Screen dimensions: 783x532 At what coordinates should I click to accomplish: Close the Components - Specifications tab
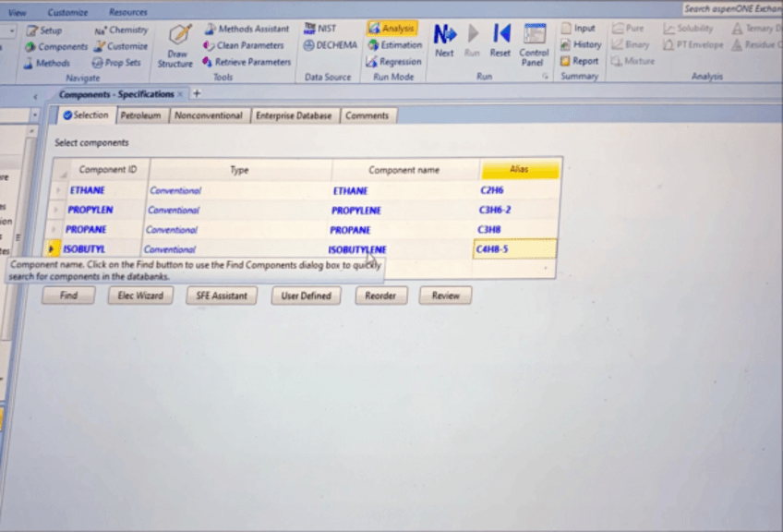180,94
